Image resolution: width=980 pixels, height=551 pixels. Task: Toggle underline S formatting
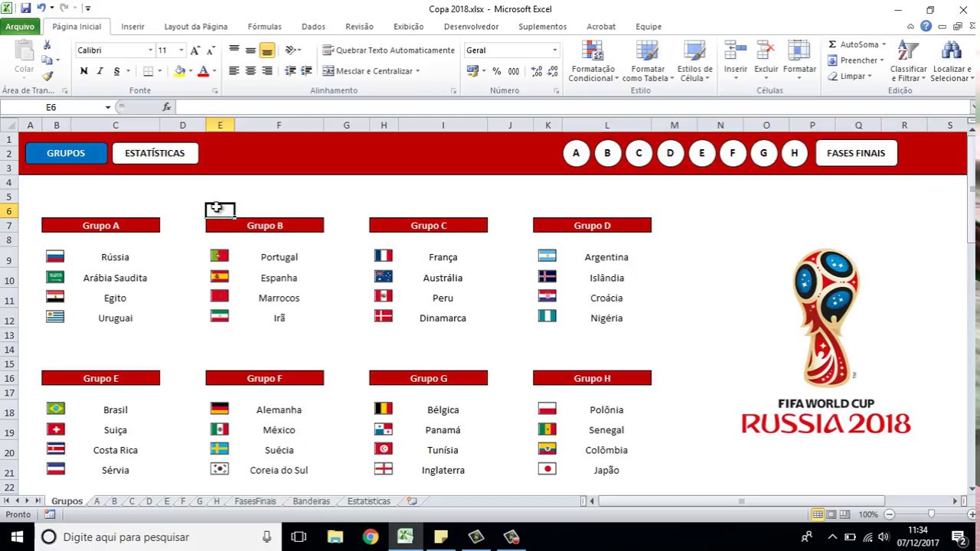[116, 71]
